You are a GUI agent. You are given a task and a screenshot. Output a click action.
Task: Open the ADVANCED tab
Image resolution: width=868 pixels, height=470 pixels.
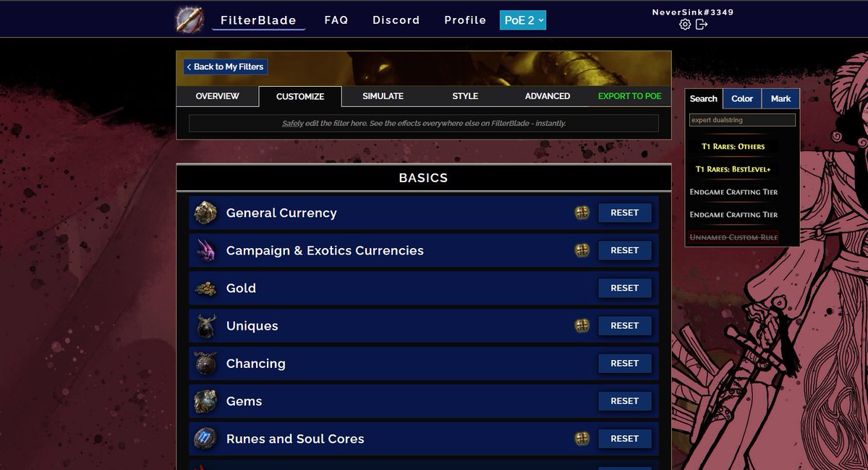[548, 96]
